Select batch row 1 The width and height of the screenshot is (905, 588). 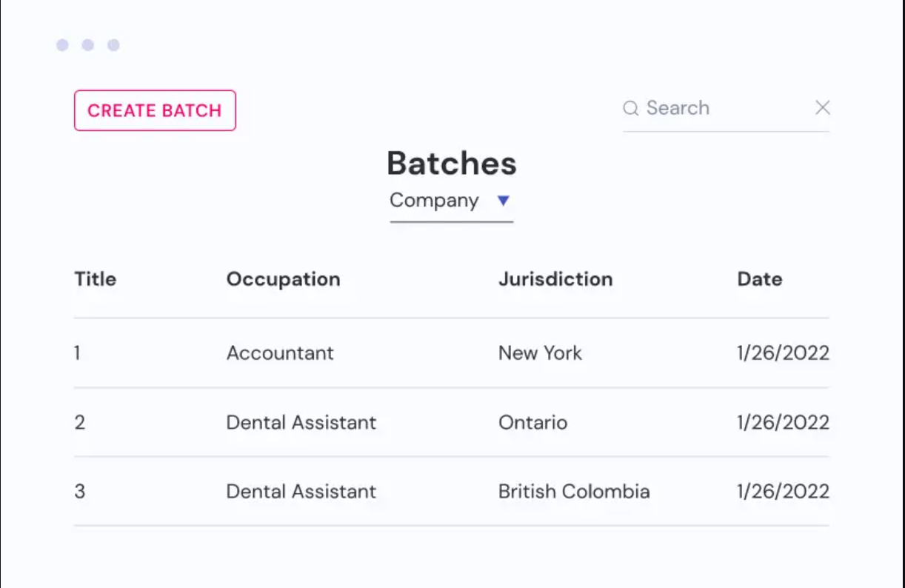tap(77, 353)
